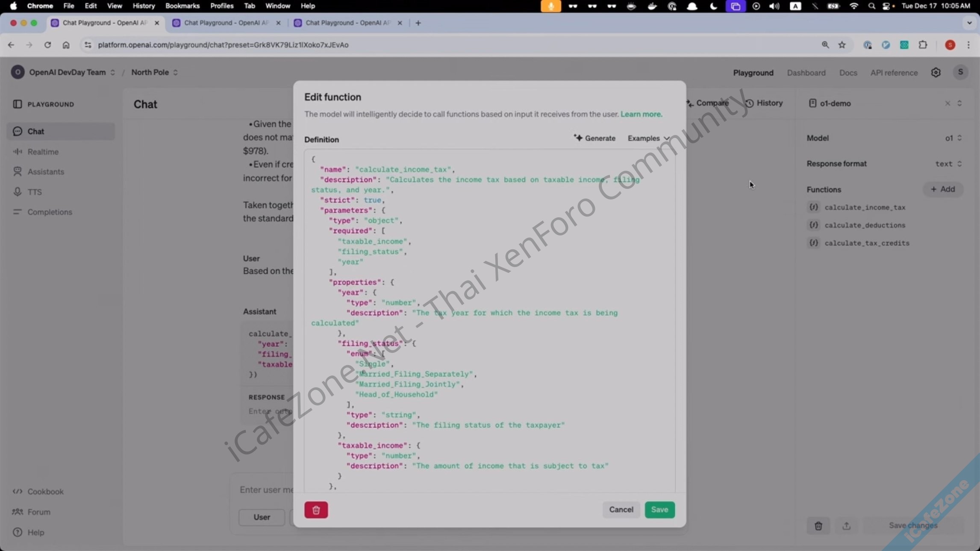Open Assistants in the sidebar

click(45, 172)
